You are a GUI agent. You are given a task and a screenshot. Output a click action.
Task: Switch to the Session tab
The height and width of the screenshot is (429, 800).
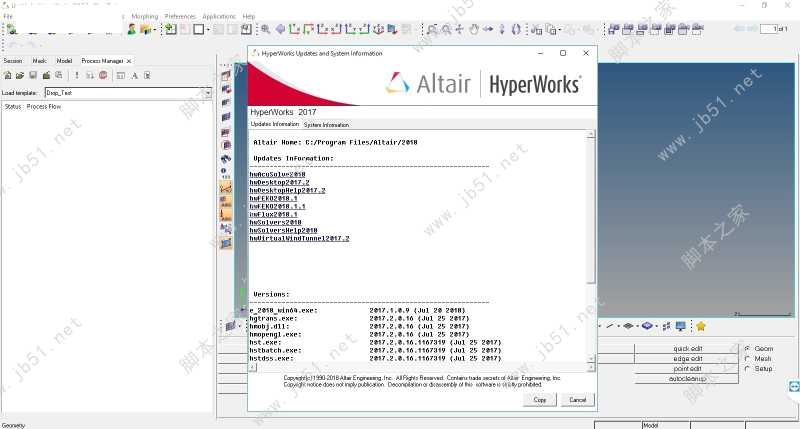click(x=13, y=61)
